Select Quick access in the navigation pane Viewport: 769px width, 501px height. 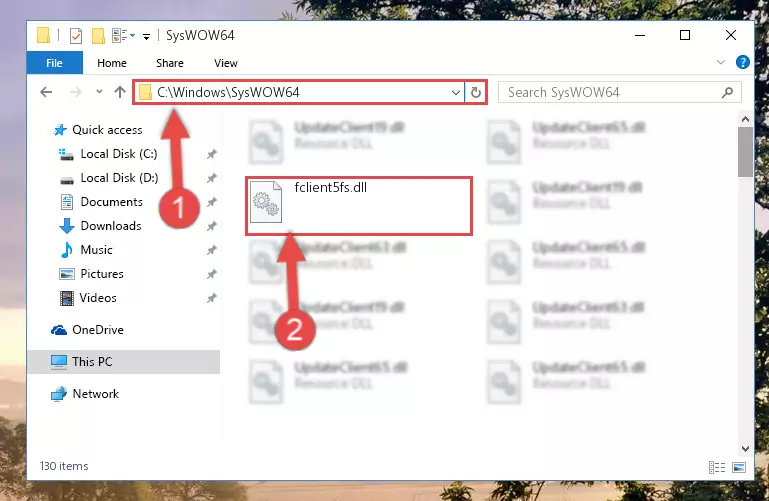click(x=107, y=129)
